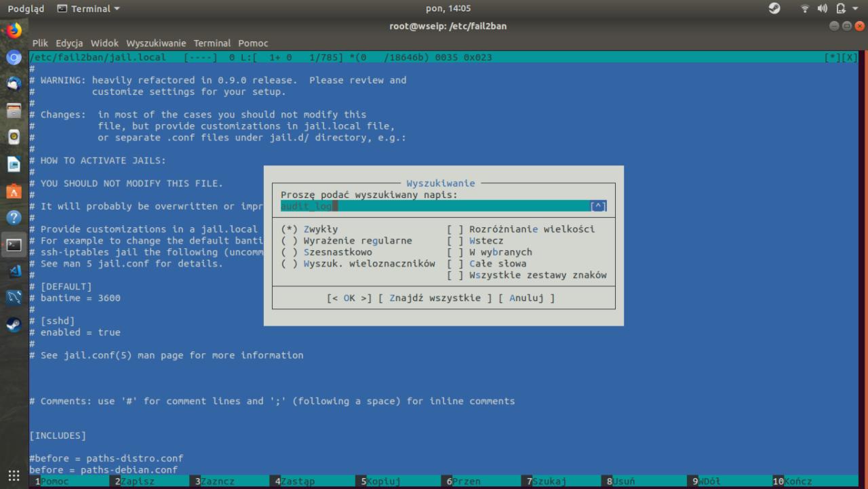Image resolution: width=868 pixels, height=489 pixels.
Task: Click the Wi-Fi indicator in the top bar
Action: point(804,8)
